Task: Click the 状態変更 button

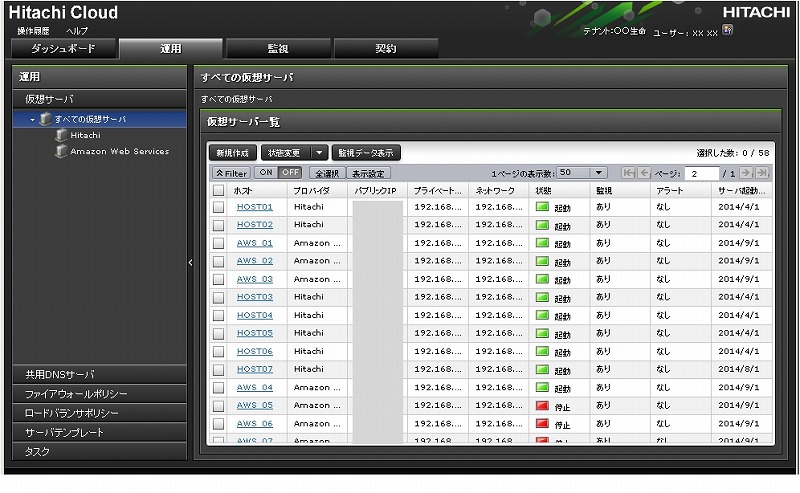Action: tap(285, 153)
